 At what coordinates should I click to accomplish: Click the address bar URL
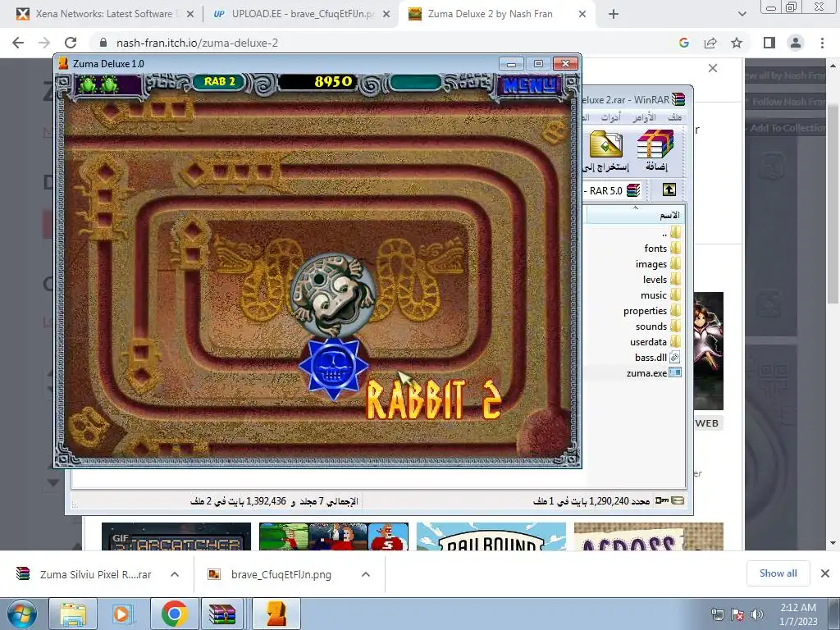[x=197, y=43]
